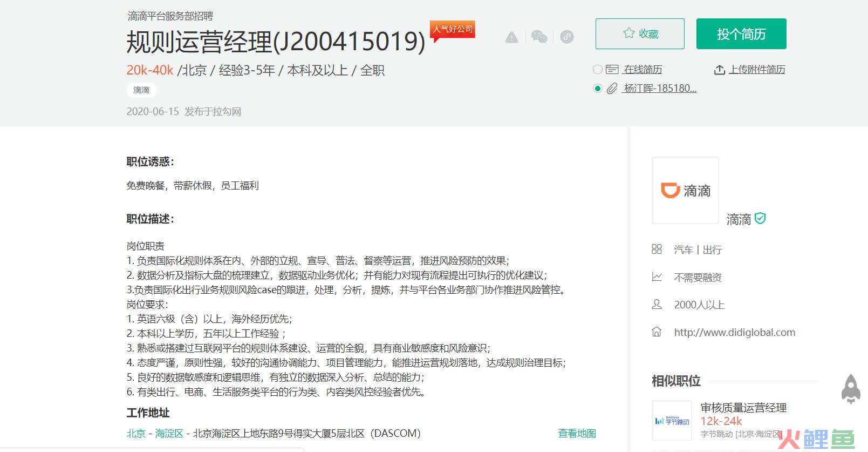868x452 pixels.
Task: Open the 字节跳动 company logo thumbnail
Action: [672, 420]
